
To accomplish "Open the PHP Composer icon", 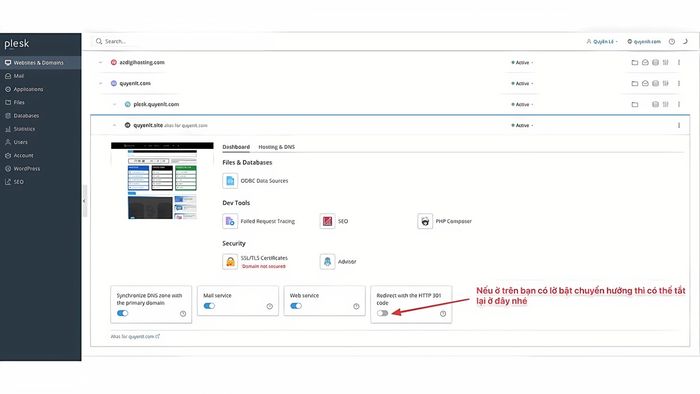I will [x=425, y=221].
